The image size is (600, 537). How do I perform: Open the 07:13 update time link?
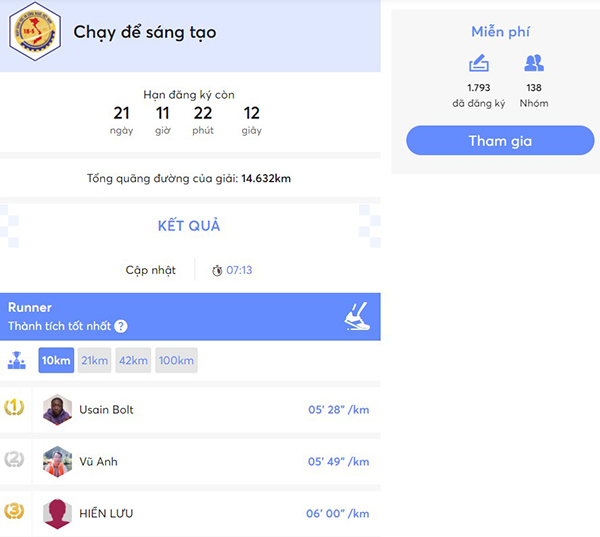pos(239,270)
